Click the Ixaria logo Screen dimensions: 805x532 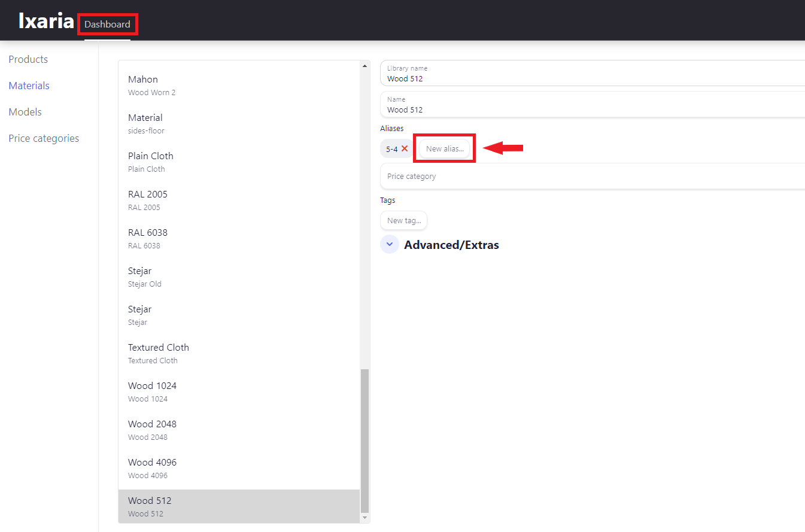46,21
